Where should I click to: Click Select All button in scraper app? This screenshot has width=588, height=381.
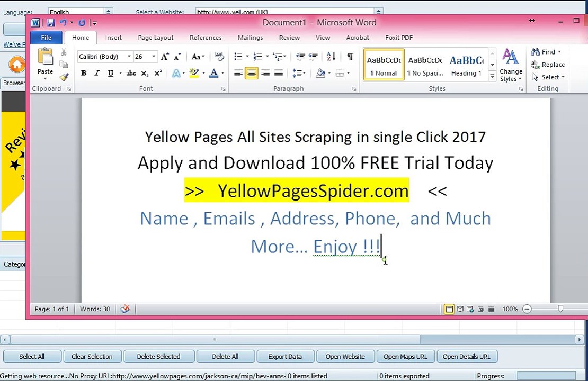tap(32, 357)
